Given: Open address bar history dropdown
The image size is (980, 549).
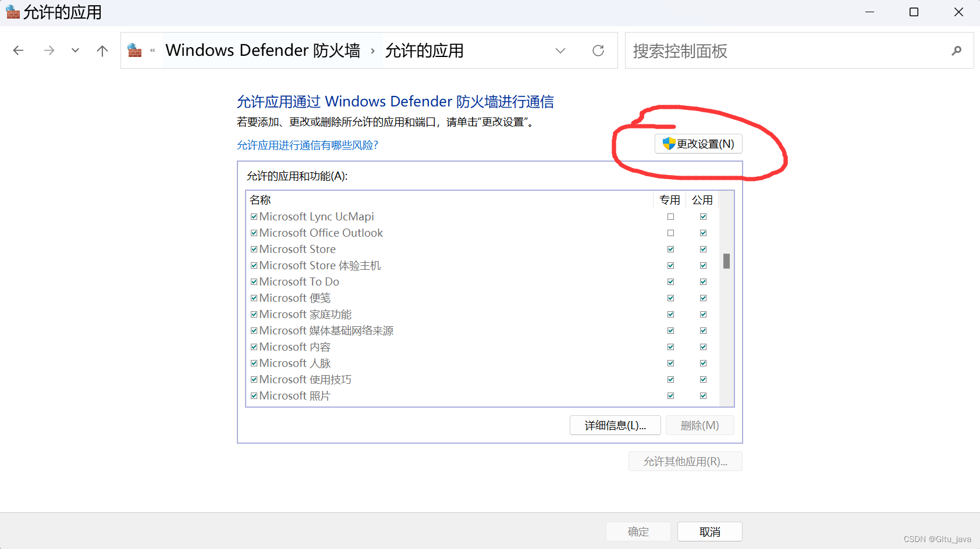Looking at the screenshot, I should (560, 51).
